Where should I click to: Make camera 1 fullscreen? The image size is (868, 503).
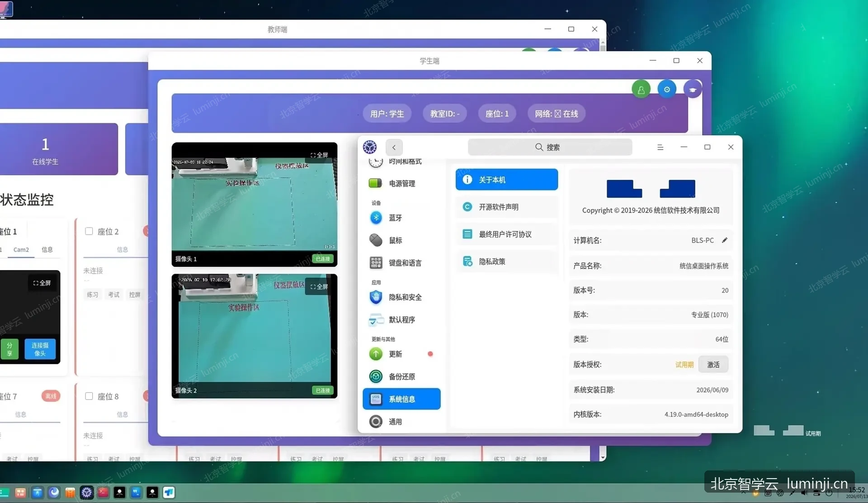click(x=319, y=155)
